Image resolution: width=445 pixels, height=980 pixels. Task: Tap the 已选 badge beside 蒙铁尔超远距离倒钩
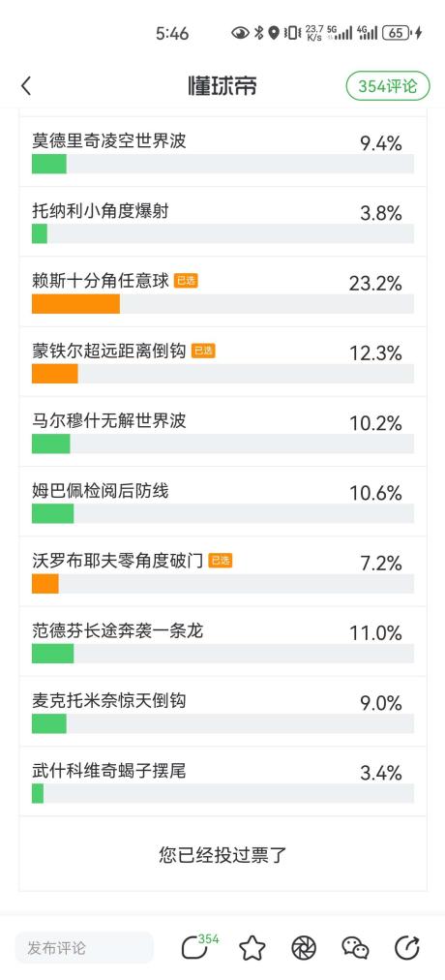pos(203,352)
